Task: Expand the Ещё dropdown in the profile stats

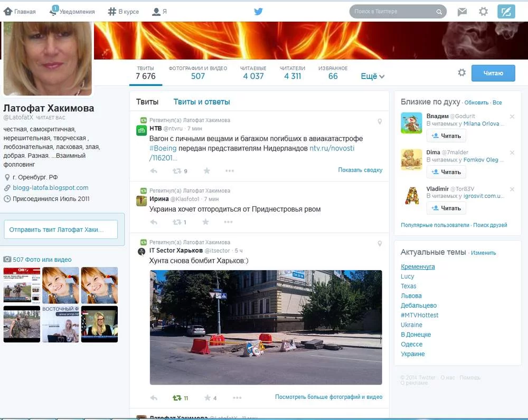Action: coord(372,77)
